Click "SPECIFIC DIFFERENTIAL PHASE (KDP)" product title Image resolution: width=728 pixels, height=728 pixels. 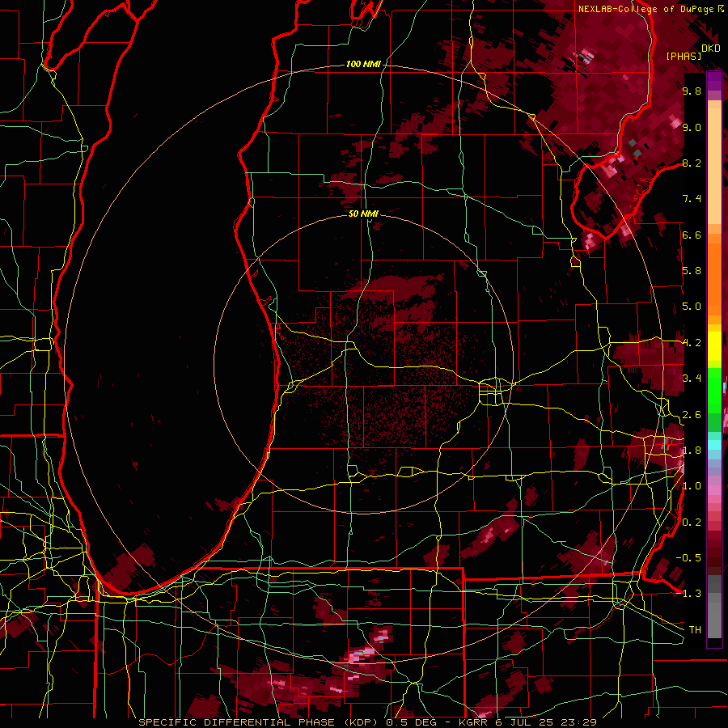(x=259, y=722)
